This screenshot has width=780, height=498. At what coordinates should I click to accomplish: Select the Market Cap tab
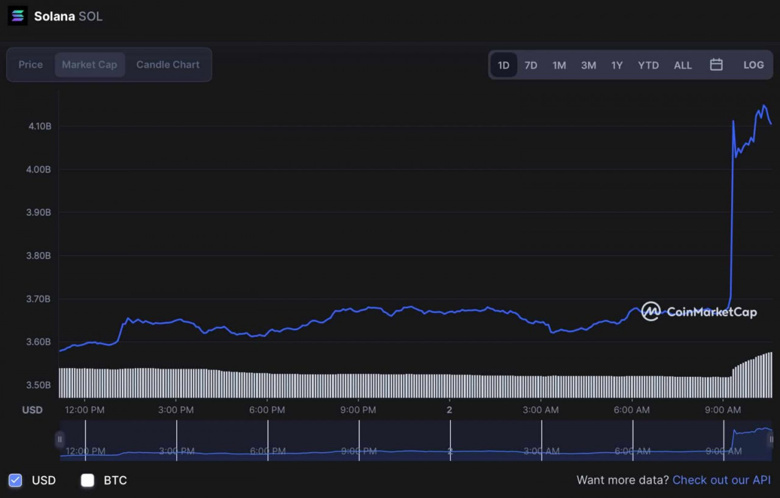[x=89, y=65]
